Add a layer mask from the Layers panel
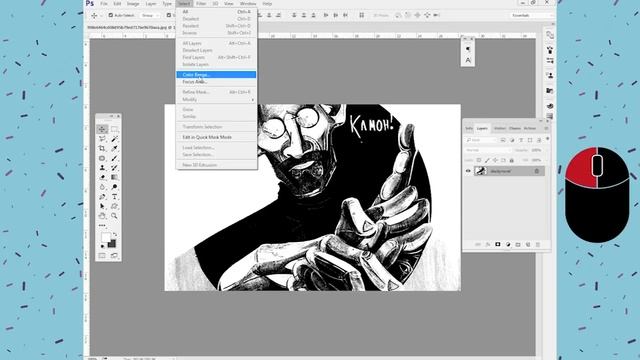 (x=498, y=244)
